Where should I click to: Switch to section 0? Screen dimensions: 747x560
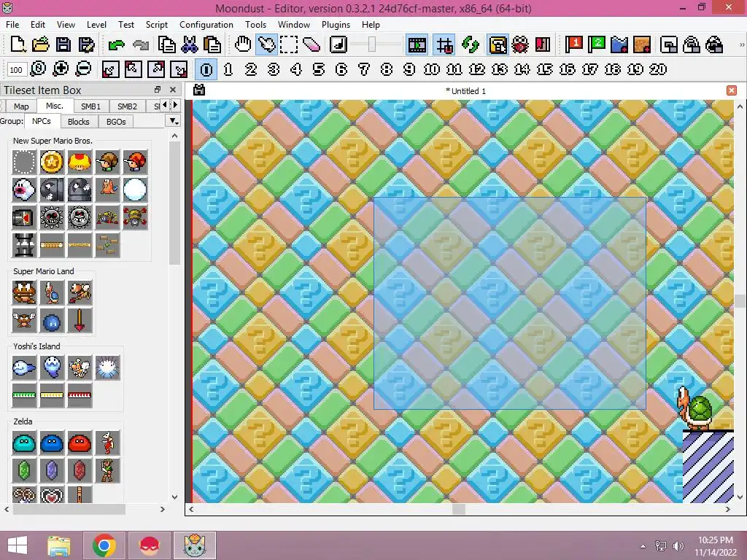[206, 69]
